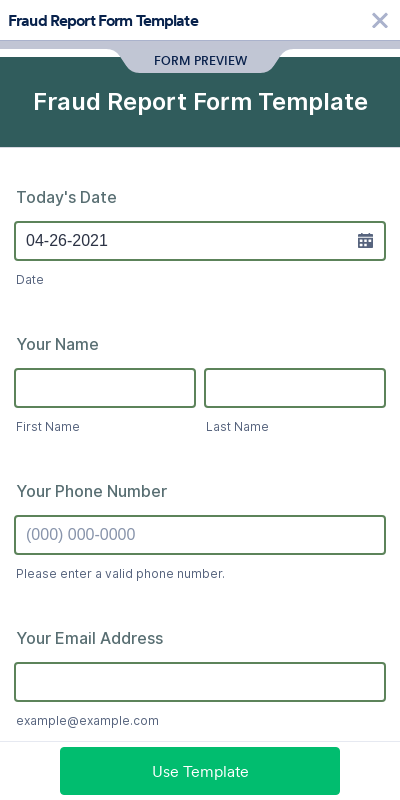Click the Today's Date field label
Screen dimensions: 400x800
pos(66,197)
